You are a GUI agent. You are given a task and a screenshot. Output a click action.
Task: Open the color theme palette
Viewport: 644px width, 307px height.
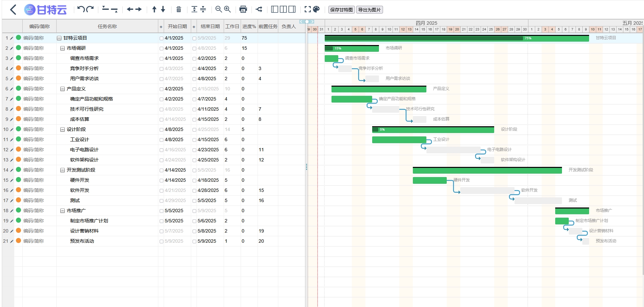click(316, 9)
